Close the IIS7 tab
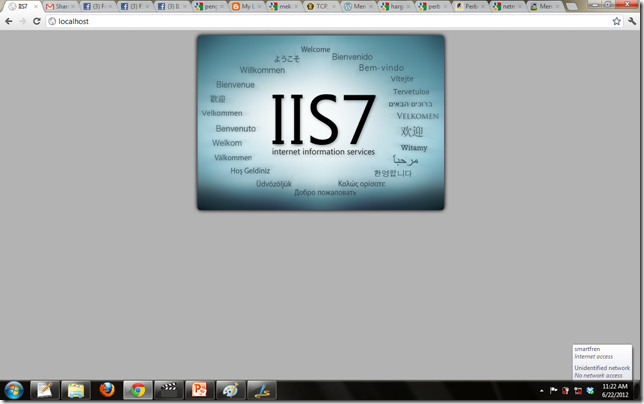644x404 pixels. 36,7
